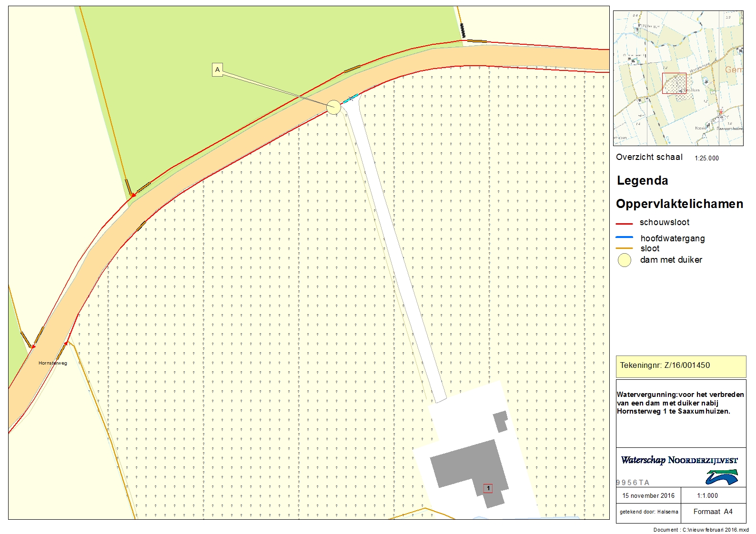Click the red extent rectangle in overview map
The height and width of the screenshot is (534, 756).
[674, 83]
